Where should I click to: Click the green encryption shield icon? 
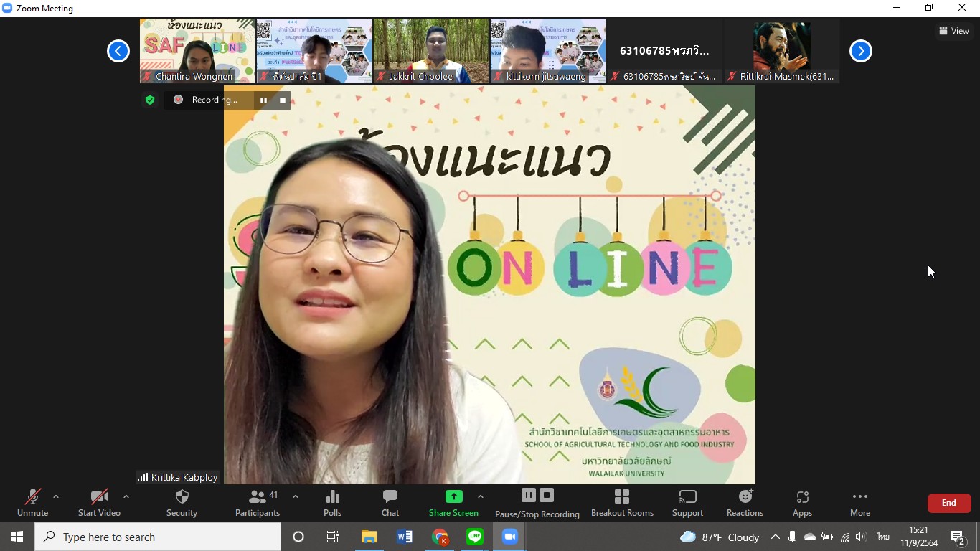(x=150, y=100)
